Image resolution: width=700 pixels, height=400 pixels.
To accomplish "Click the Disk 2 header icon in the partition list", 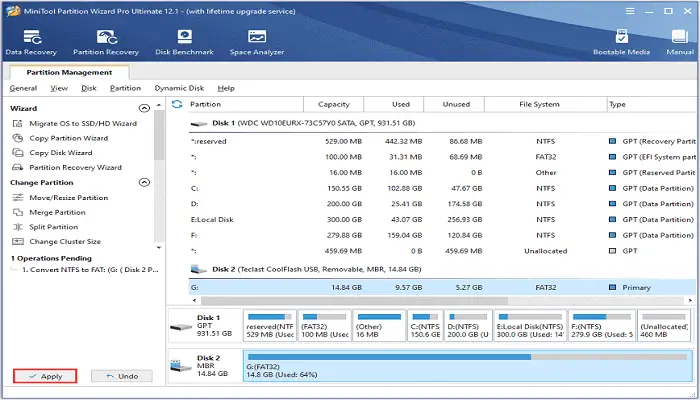I will [199, 269].
